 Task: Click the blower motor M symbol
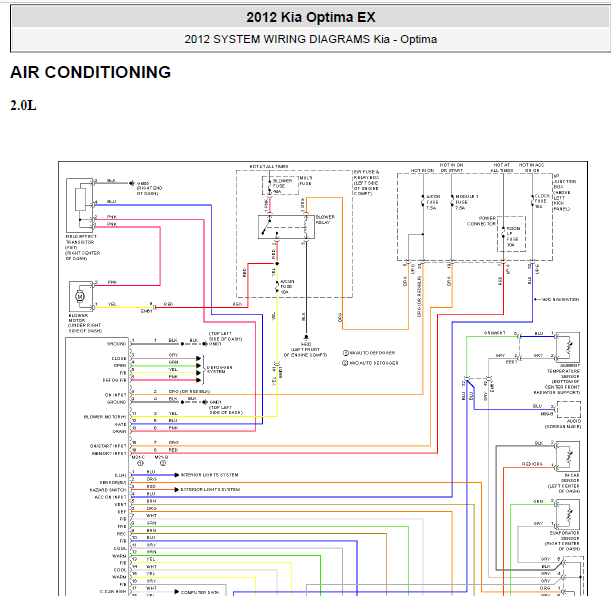click(80, 296)
